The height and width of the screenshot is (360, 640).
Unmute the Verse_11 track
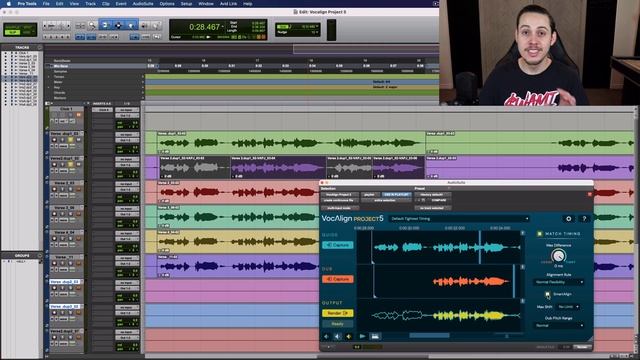[78, 263]
